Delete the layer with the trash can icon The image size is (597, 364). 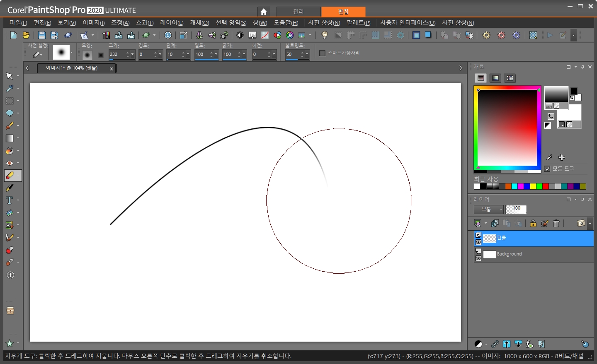coord(556,223)
